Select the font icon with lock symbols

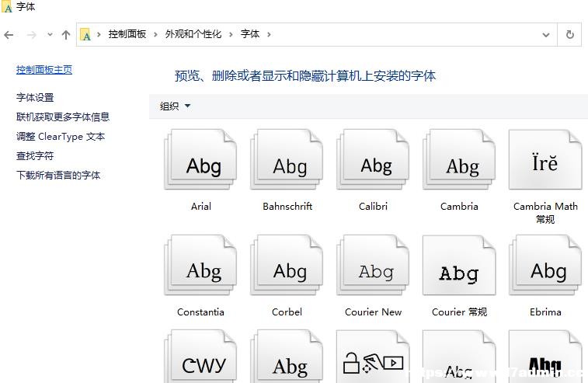coord(373,357)
